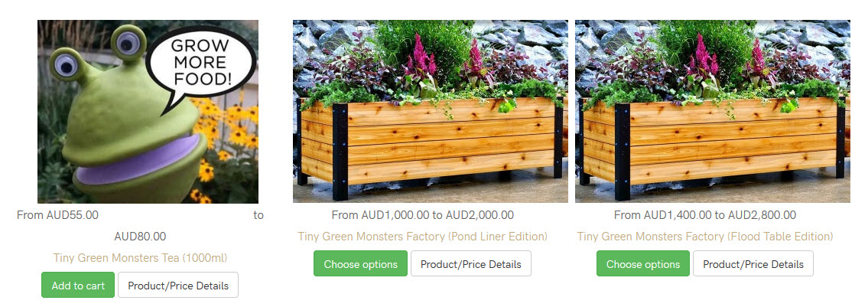Open Product/Price Details for Monsters Tea
This screenshot has width=868, height=307.
click(178, 285)
